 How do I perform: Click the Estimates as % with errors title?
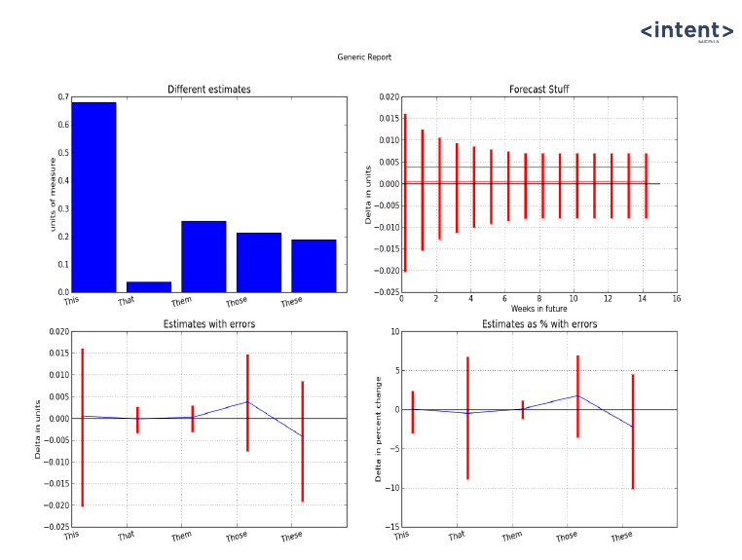click(538, 324)
